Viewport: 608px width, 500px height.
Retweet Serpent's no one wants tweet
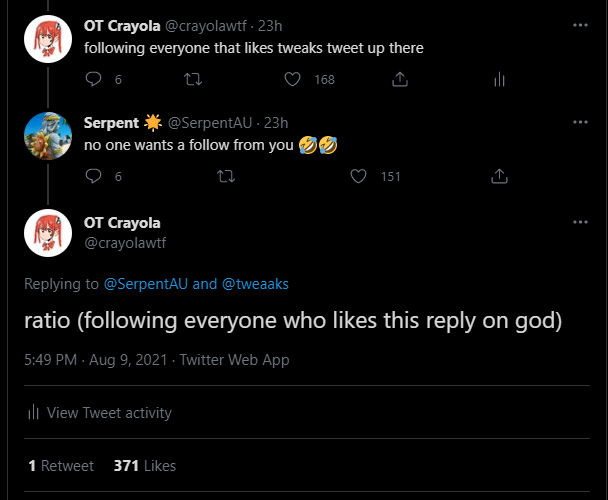(225, 176)
